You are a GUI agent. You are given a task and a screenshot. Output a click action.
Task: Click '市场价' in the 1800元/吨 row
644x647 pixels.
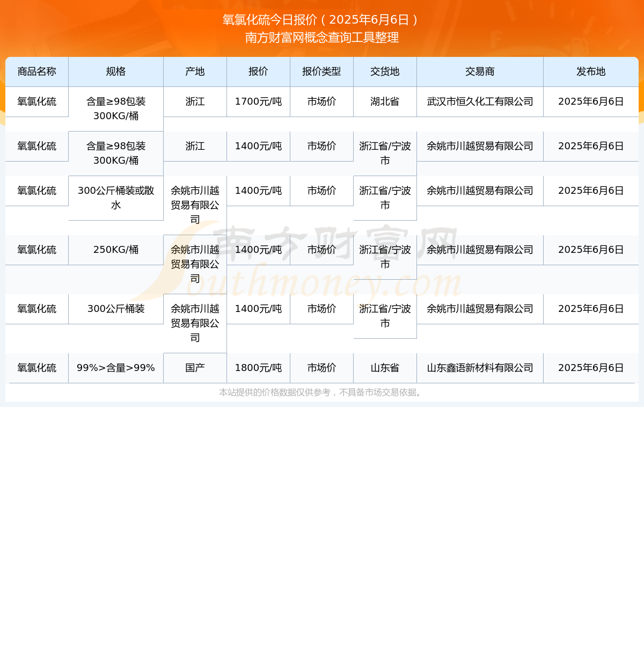[321, 368]
